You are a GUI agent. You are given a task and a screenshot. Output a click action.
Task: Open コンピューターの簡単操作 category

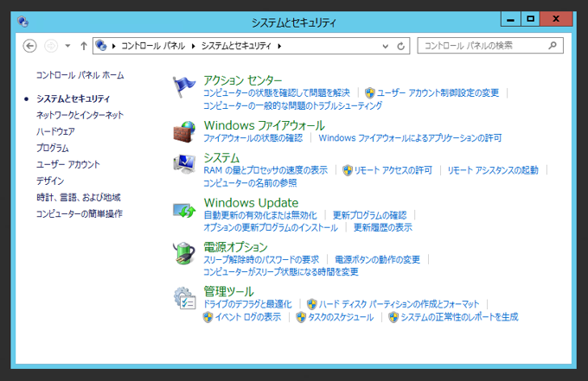pyautogui.click(x=80, y=214)
